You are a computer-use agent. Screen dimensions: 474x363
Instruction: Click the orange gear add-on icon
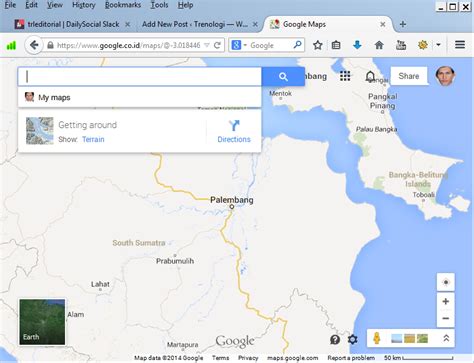pyautogui.click(x=423, y=45)
